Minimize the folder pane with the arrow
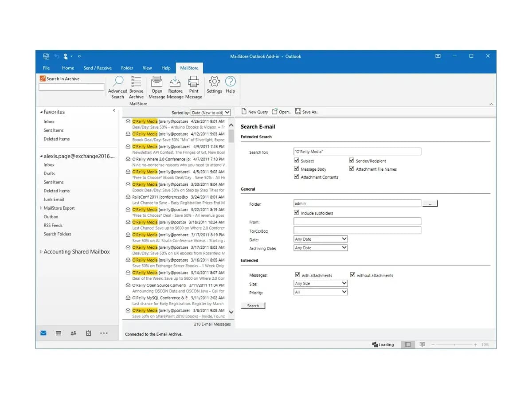 point(114,111)
